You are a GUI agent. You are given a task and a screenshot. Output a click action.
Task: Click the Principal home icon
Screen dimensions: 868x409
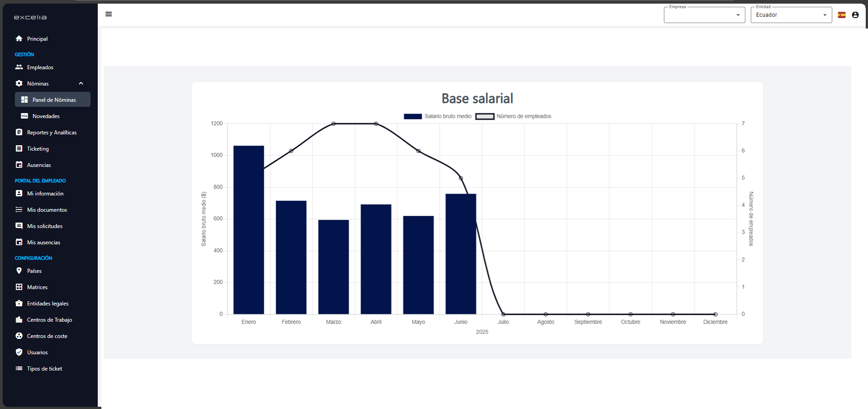click(19, 38)
